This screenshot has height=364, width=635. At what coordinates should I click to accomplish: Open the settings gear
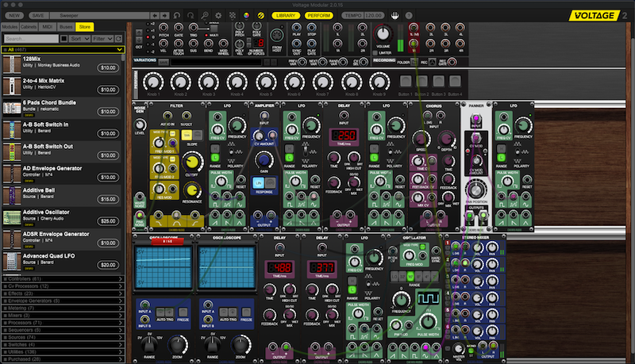point(218,15)
